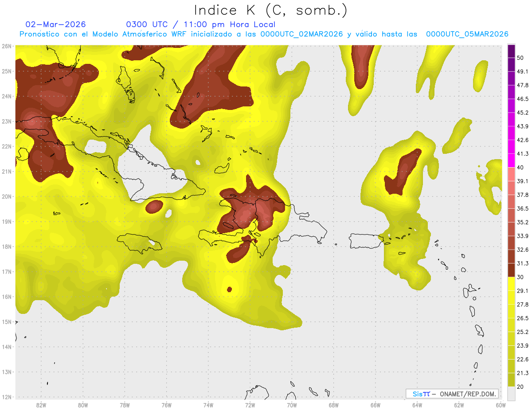The image size is (532, 411).
Task: Click the longitude label "66W"
Action: click(376, 405)
